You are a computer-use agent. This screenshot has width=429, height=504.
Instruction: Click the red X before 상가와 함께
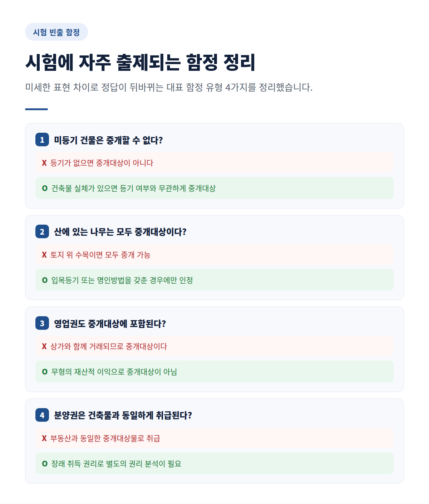pyautogui.click(x=44, y=346)
